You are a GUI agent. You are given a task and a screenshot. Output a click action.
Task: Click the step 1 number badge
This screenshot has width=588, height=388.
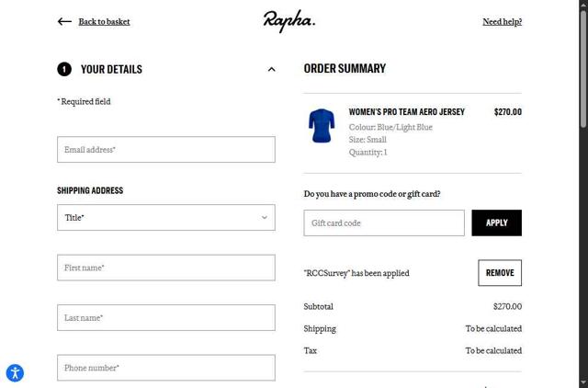[64, 69]
